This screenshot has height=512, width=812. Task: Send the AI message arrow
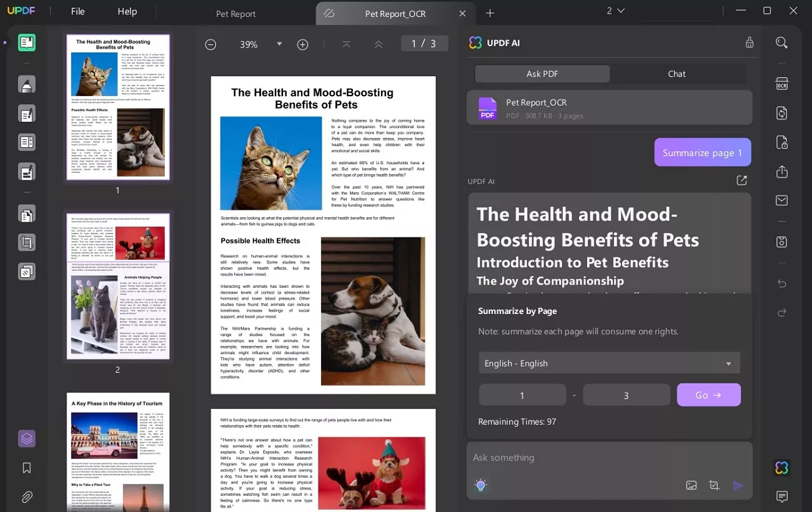pos(738,485)
